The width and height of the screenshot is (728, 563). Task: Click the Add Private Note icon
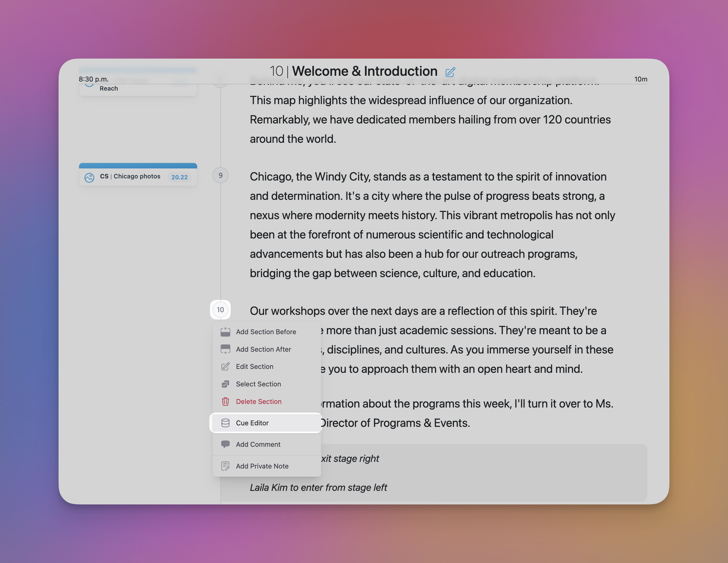coord(225,466)
